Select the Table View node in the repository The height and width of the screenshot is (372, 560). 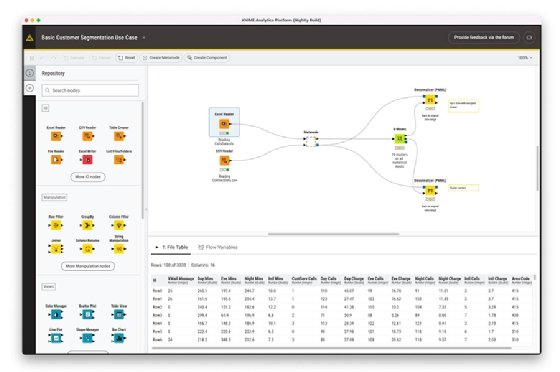pos(119,315)
